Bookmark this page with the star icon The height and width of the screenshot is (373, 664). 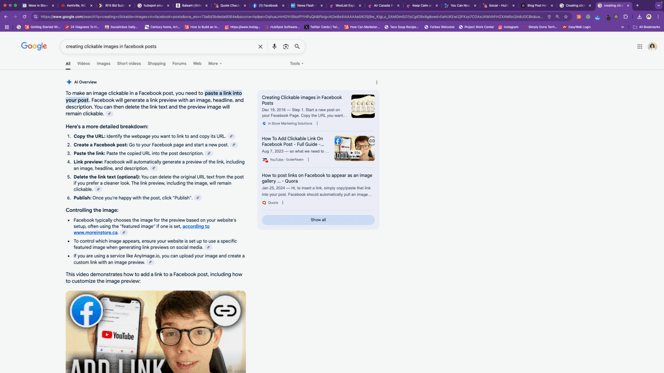point(566,17)
